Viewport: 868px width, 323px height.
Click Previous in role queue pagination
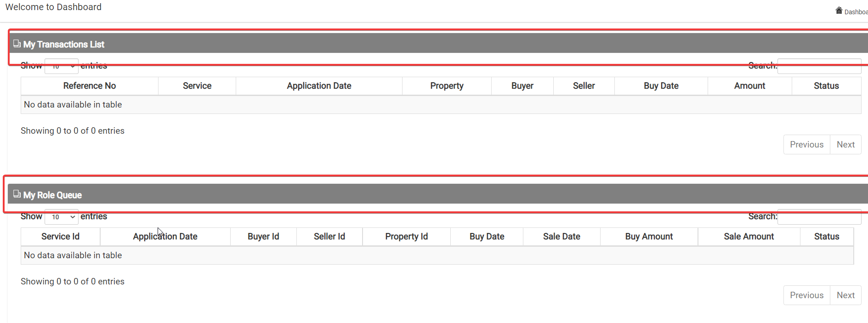807,295
